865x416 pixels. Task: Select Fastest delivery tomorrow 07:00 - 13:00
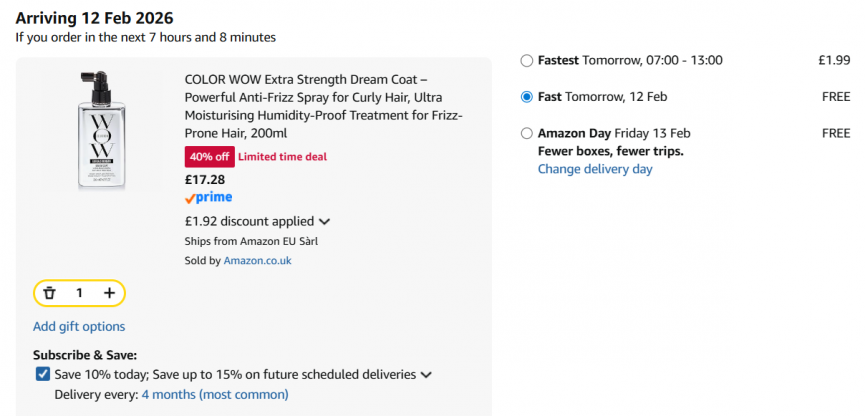[527, 61]
